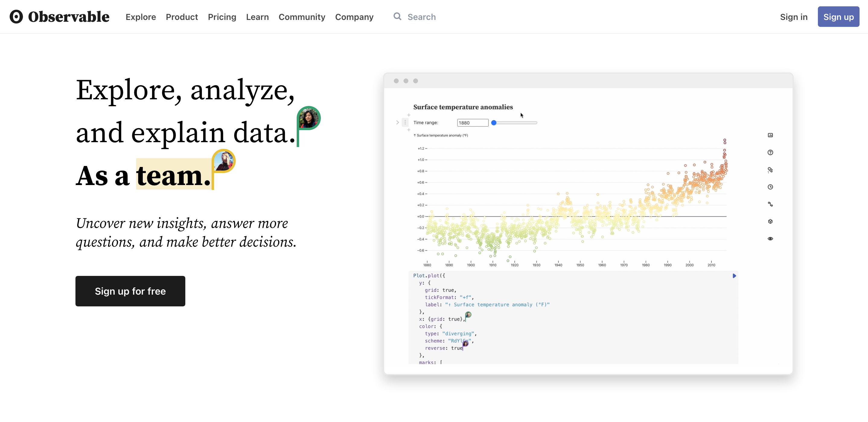
Task: Expand the Company dropdown navigation item
Action: click(354, 17)
